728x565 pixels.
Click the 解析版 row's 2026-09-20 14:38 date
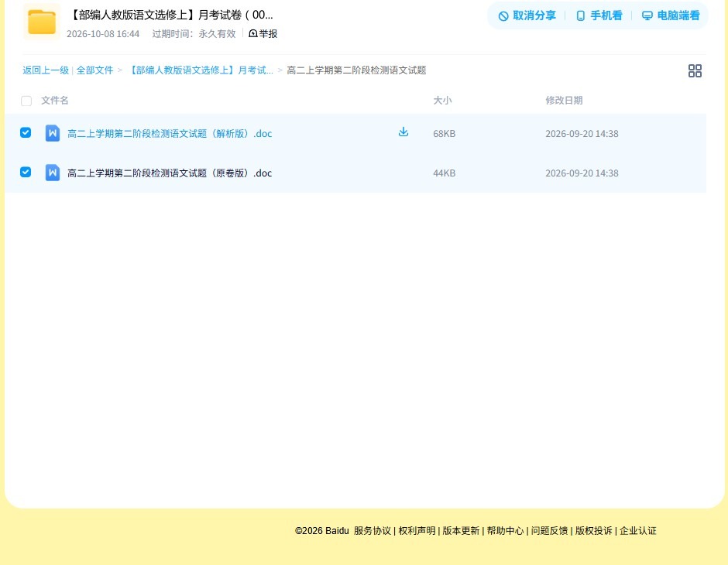point(582,134)
